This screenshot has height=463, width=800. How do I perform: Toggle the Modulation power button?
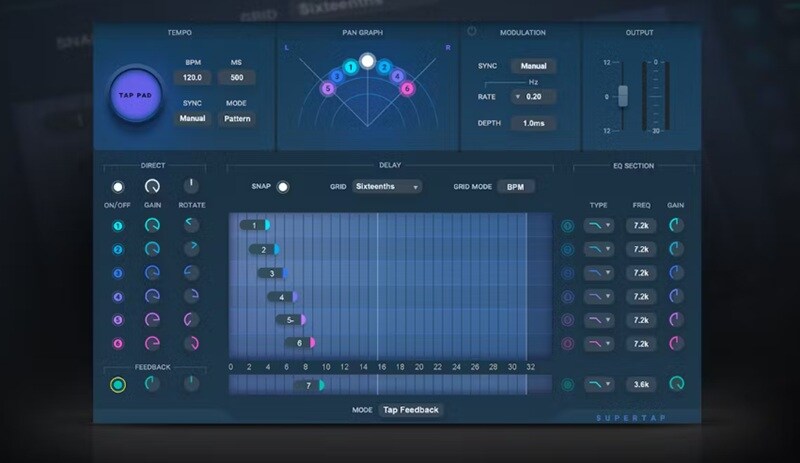point(472,31)
